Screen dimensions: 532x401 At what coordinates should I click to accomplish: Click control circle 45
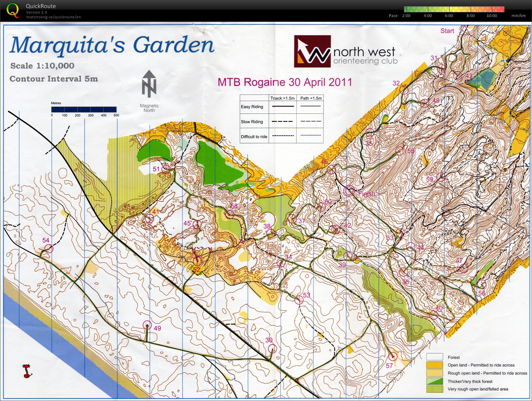coord(197,225)
